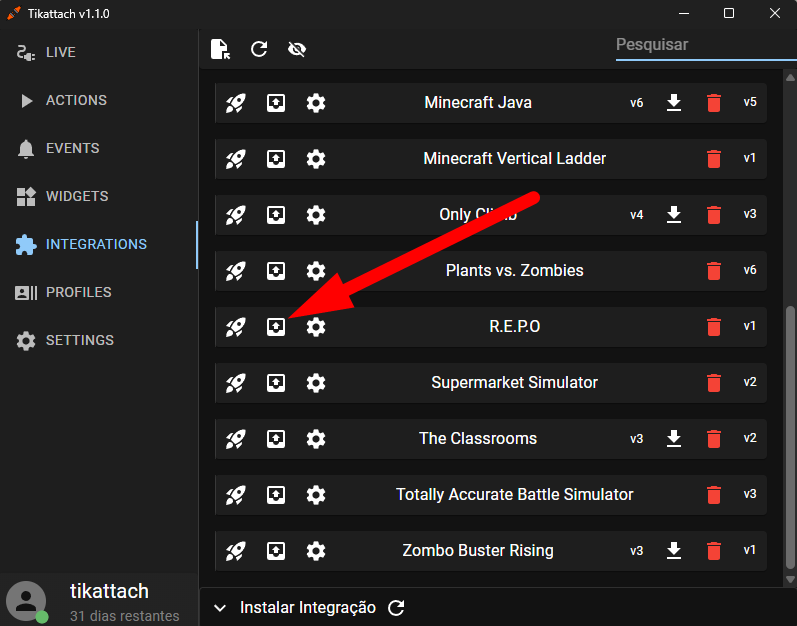Viewport: 797px width, 626px height.
Task: Launch Plants vs. Zombies with rocket icon
Action: tap(235, 271)
